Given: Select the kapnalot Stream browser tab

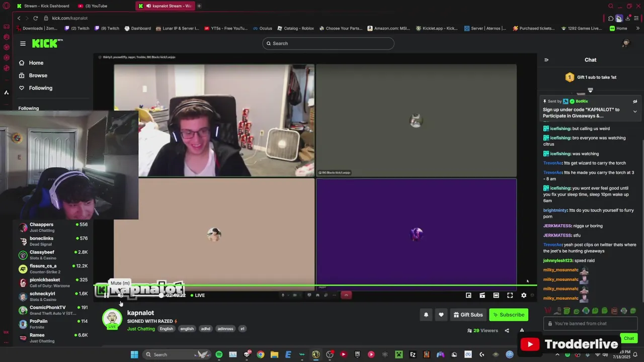Looking at the screenshot, I should [166, 6].
